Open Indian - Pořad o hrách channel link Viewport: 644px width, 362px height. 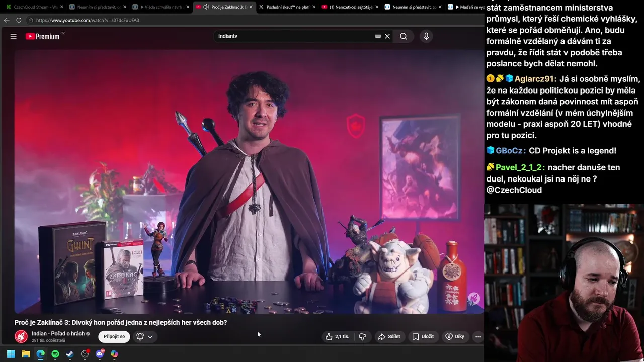tap(58, 333)
